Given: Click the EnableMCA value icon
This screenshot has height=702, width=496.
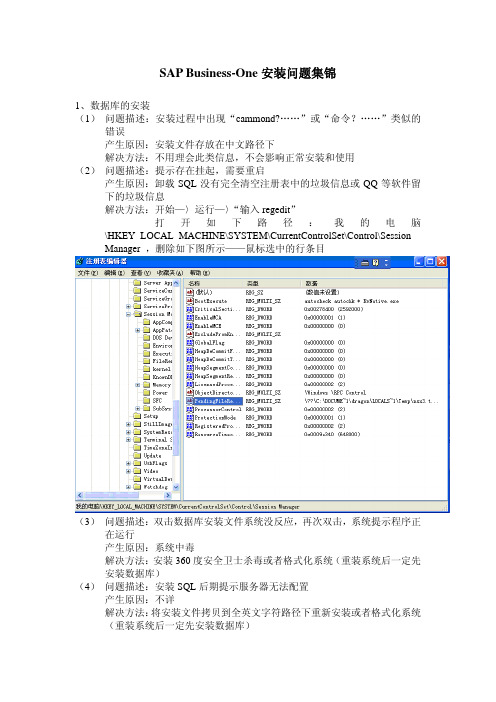Looking at the screenshot, I should coord(190,317).
